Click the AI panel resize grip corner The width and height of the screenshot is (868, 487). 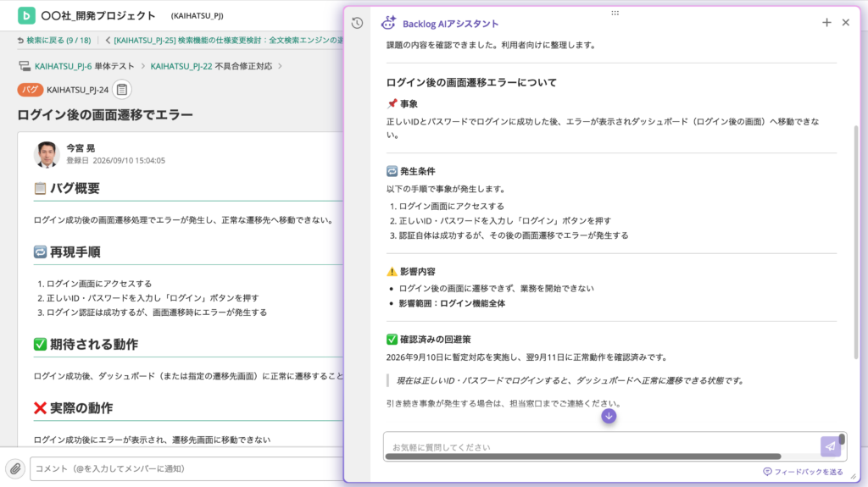tap(854, 477)
